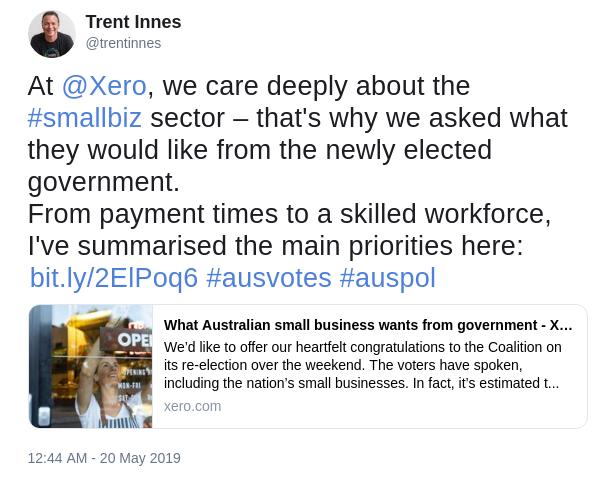The height and width of the screenshot is (478, 616).
Task: Visit the bit.ly/2ElPoq6 link
Action: [x=114, y=278]
